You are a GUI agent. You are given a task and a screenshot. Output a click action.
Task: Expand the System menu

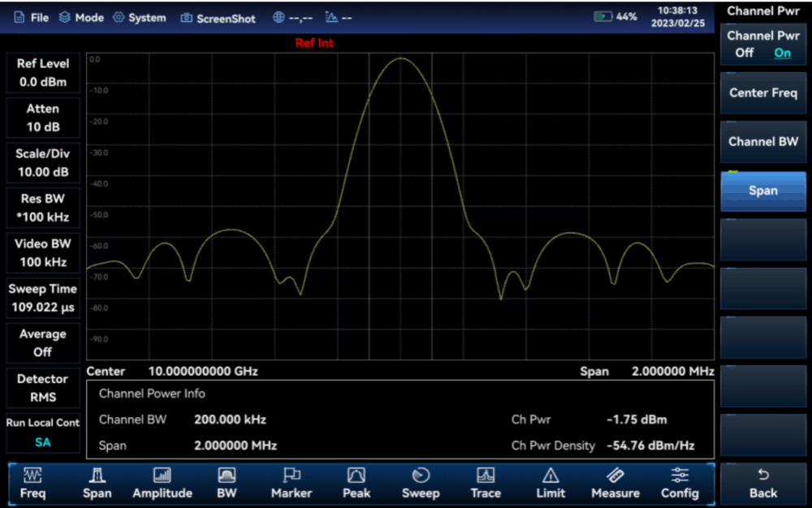140,18
